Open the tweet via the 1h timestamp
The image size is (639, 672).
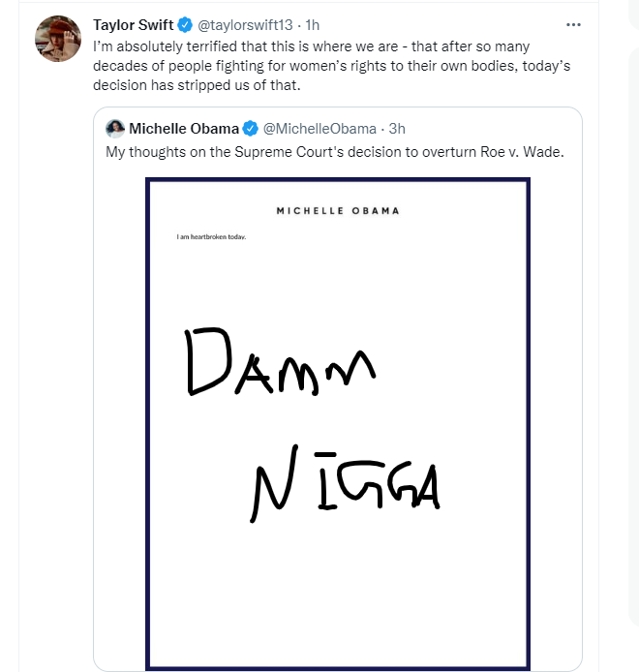313,25
